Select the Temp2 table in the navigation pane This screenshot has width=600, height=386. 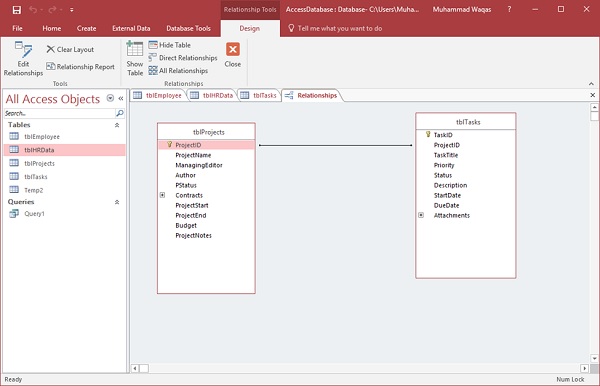(64, 190)
